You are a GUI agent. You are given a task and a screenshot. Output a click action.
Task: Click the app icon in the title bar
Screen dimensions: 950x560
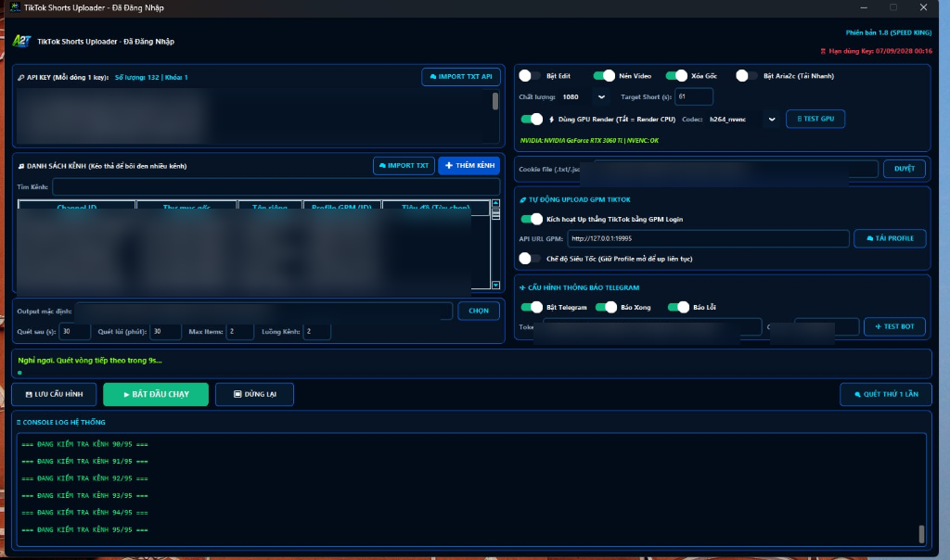[15, 7]
